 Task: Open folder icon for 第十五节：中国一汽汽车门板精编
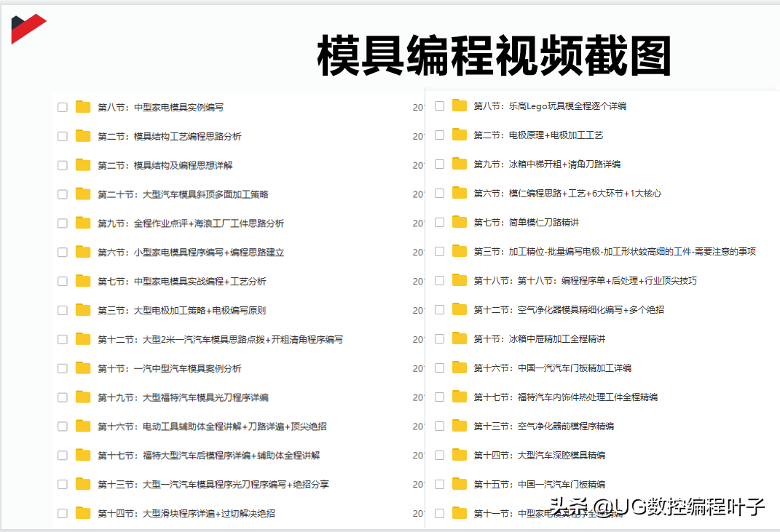coord(459,484)
